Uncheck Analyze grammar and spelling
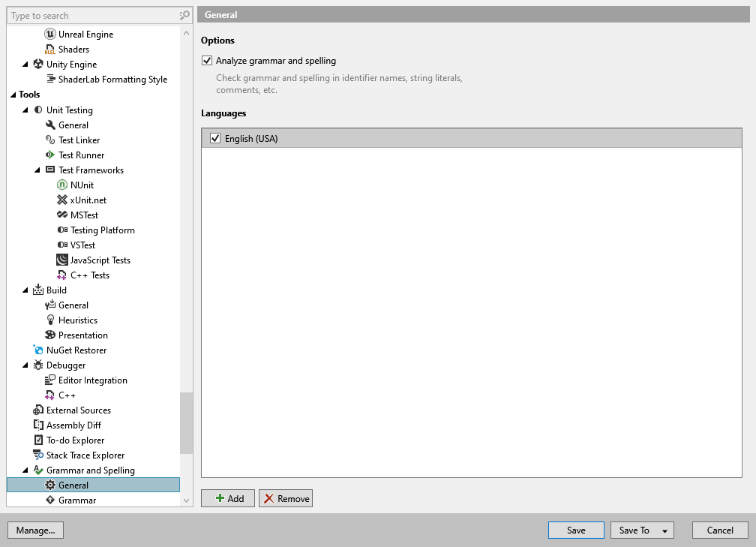Image resolution: width=756 pixels, height=547 pixels. tap(206, 61)
